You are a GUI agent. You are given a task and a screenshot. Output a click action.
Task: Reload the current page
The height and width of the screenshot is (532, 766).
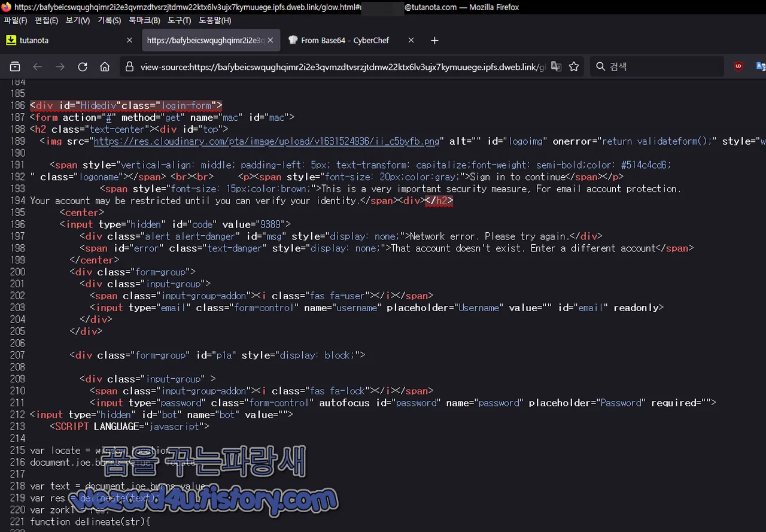pyautogui.click(x=83, y=66)
